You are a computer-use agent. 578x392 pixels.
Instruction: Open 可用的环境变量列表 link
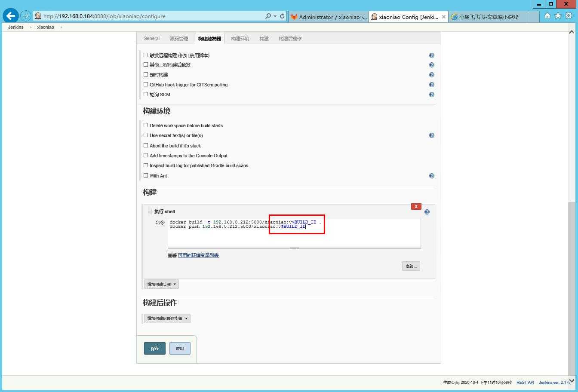pyautogui.click(x=198, y=255)
